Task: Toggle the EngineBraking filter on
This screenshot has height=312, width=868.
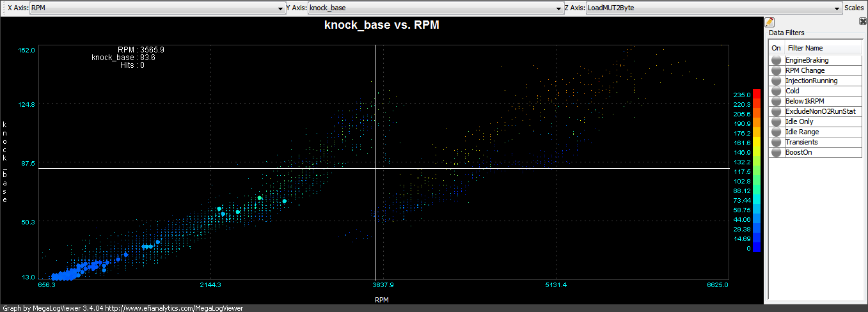Action: coord(776,60)
